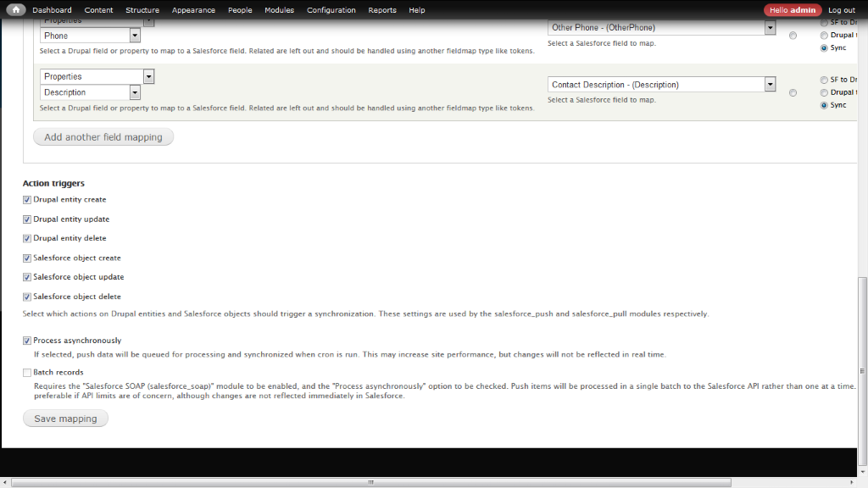This screenshot has width=868, height=488.
Task: Click vertical scrollbar down arrow
Action: [x=862, y=472]
